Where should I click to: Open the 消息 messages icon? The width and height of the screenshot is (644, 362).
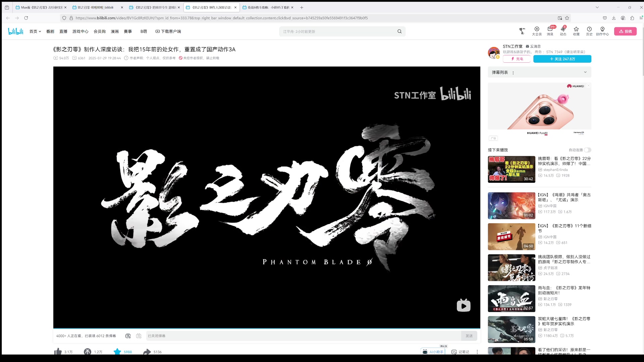click(550, 31)
